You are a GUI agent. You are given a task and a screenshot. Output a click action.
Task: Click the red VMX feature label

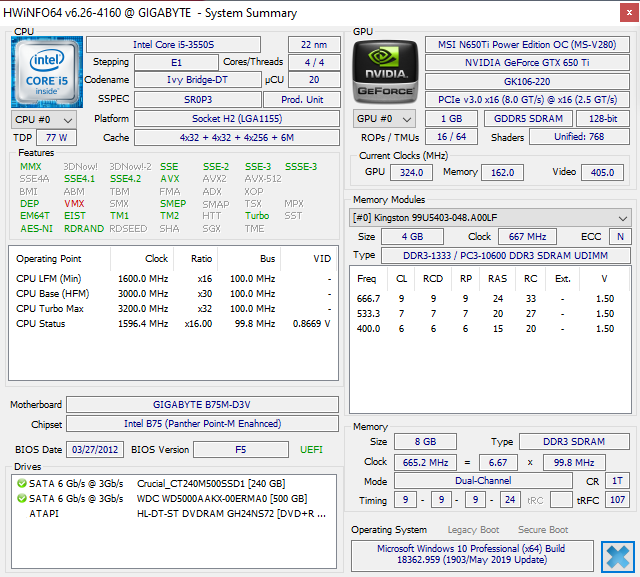click(74, 204)
